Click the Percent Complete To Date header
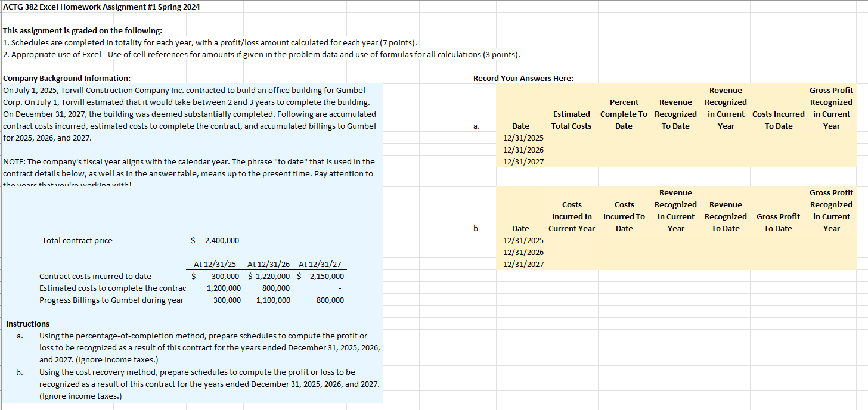This screenshot has width=868, height=410. tap(624, 114)
